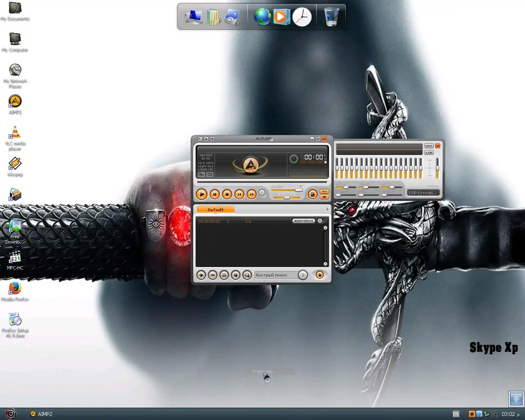Viewport: 525px width, 420px height.
Task: Click COPY FILE option in AIMP display
Action: (x=206, y=166)
